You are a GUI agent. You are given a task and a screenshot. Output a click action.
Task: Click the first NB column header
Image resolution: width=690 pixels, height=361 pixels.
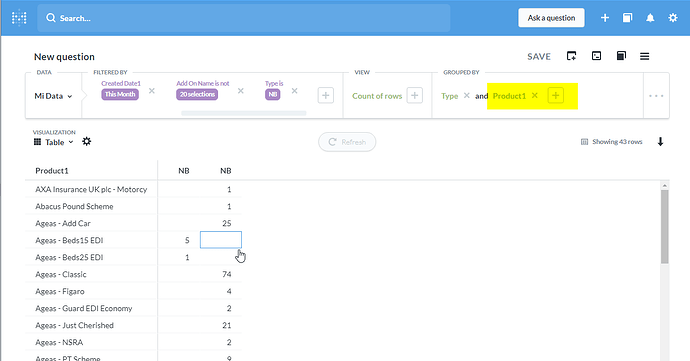coord(184,171)
